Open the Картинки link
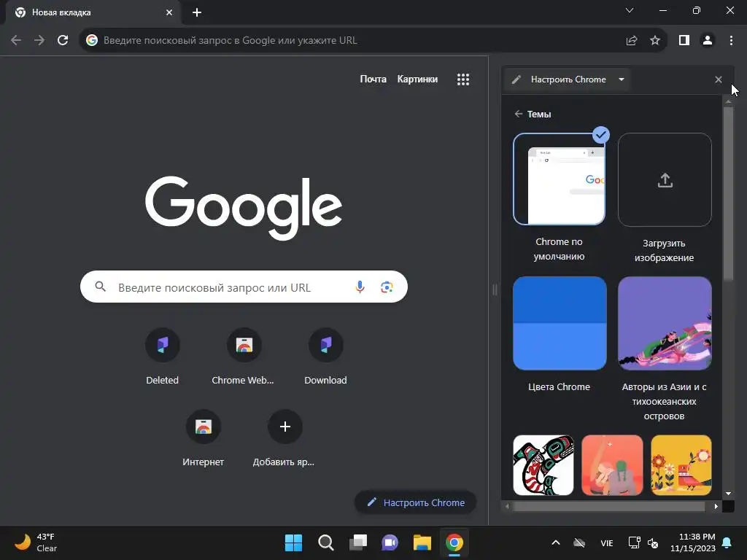This screenshot has height=560, width=747. 417,79
